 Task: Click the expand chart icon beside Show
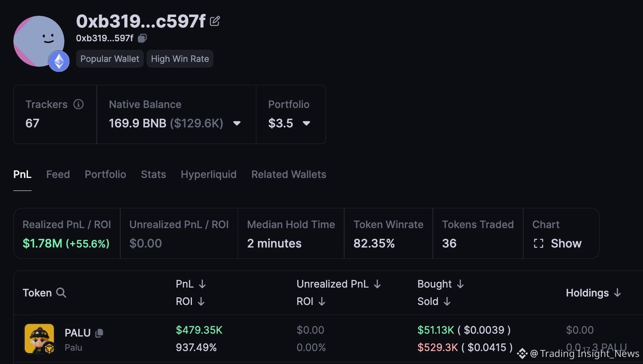coord(539,243)
